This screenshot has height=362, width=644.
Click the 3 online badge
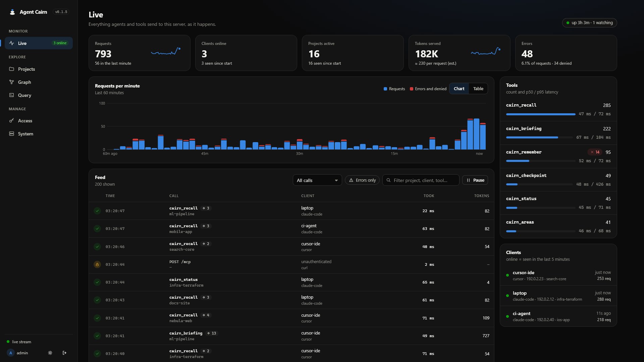click(x=60, y=43)
